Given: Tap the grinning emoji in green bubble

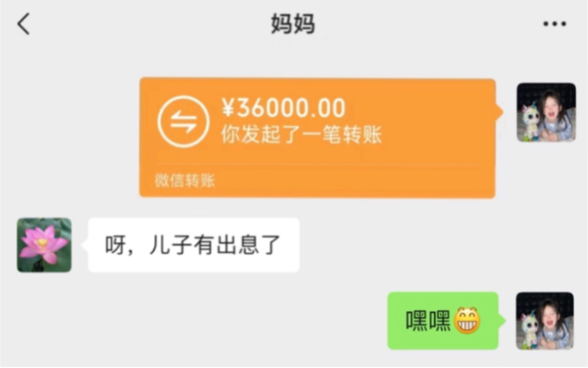Looking at the screenshot, I should click(x=467, y=321).
